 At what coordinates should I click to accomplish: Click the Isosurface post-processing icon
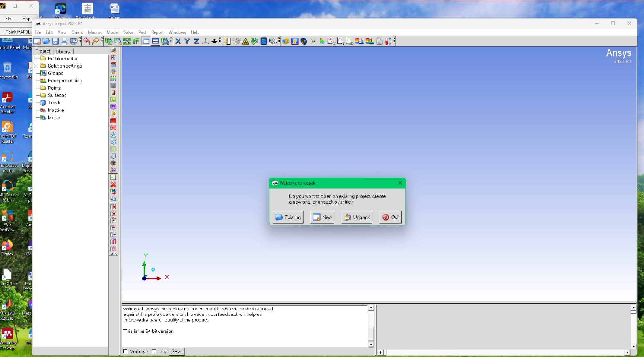[304, 41]
